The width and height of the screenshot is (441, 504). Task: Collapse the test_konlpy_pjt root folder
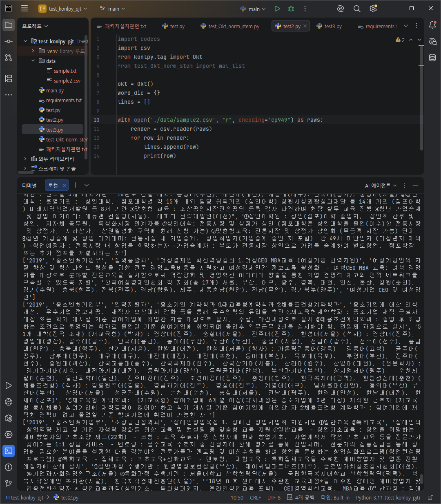click(25, 41)
